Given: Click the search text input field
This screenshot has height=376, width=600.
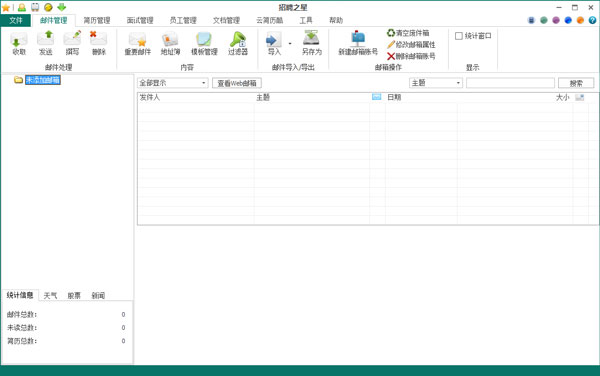Looking at the screenshot, I should click(510, 83).
